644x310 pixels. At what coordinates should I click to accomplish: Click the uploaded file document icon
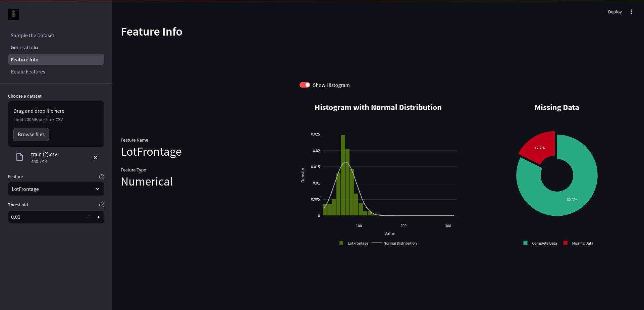pos(19,157)
